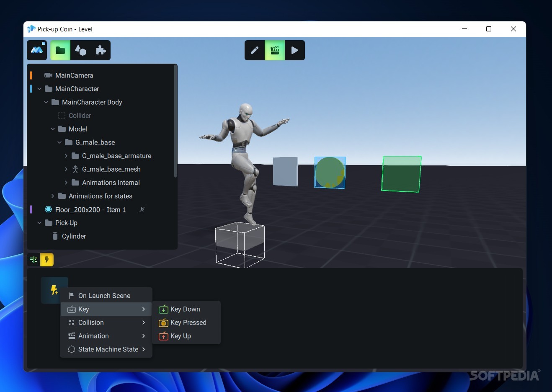
Task: Collapse the MainCharacter Body node
Action: [x=46, y=102]
